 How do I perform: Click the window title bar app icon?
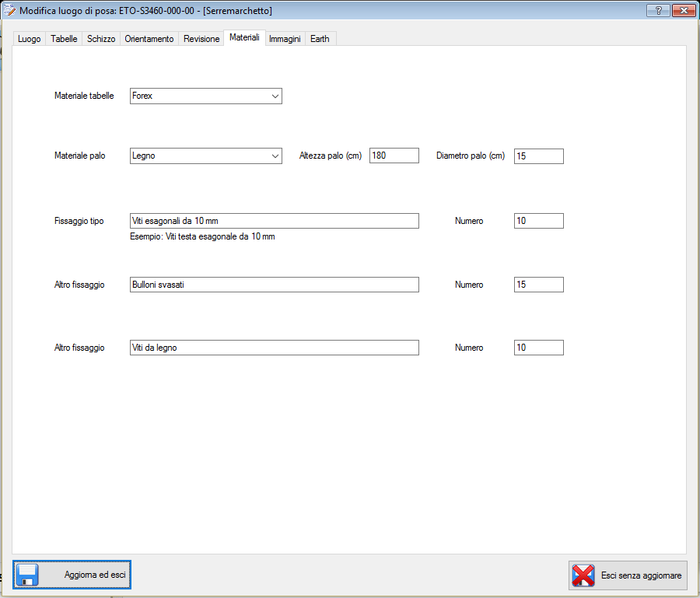pyautogui.click(x=10, y=10)
